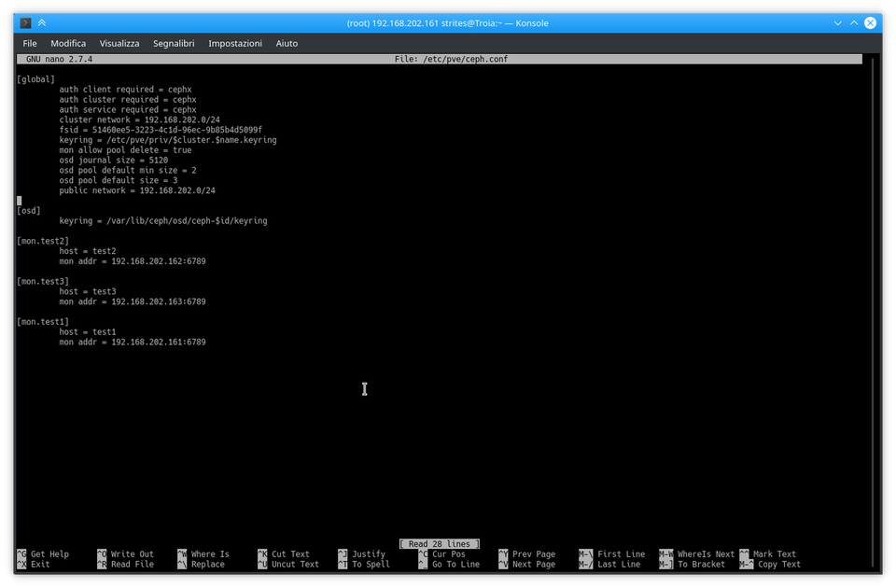The height and width of the screenshot is (588, 896).
Task: Open the Aiuto menu
Action: click(x=287, y=43)
